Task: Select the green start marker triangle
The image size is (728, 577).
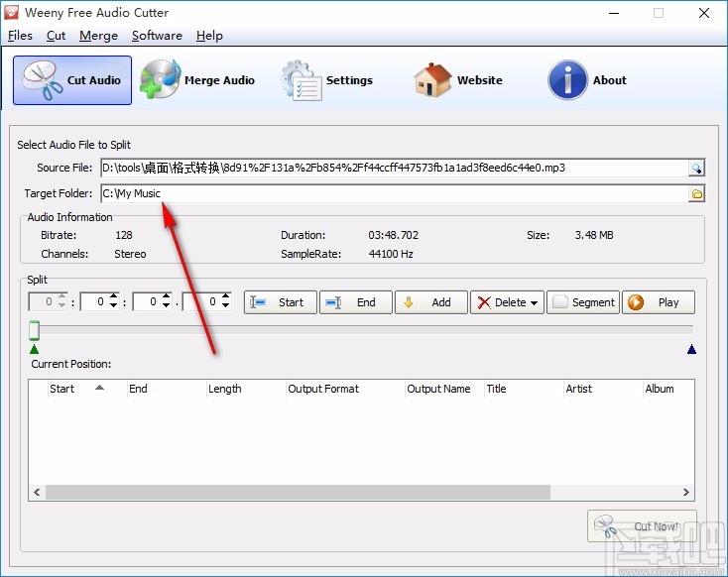Action: click(34, 349)
